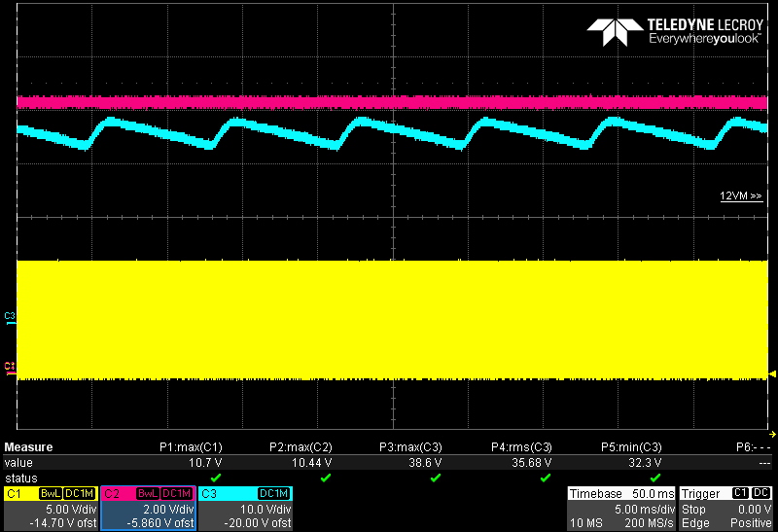The width and height of the screenshot is (778, 532).
Task: Click the 10.7 V measurement value
Action: (x=205, y=463)
